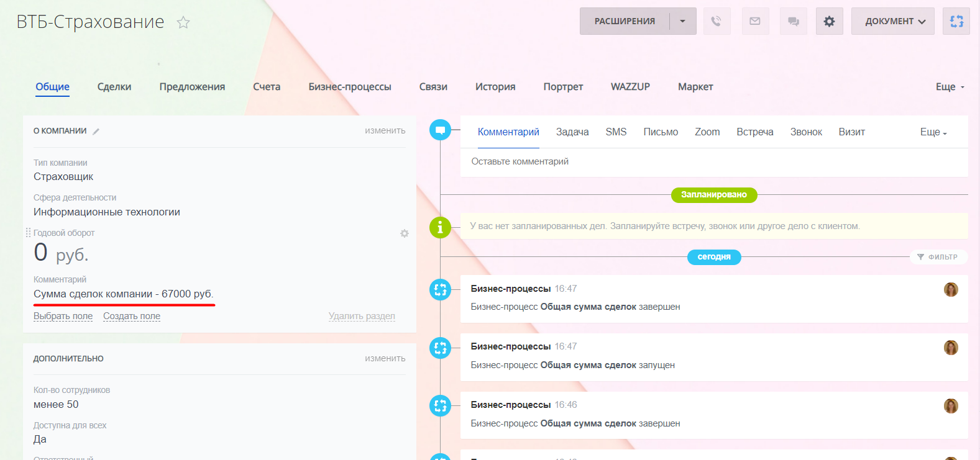The width and height of the screenshot is (980, 460).
Task: Add ВТБ-Страхование to favorites with star
Action: pyautogui.click(x=183, y=22)
